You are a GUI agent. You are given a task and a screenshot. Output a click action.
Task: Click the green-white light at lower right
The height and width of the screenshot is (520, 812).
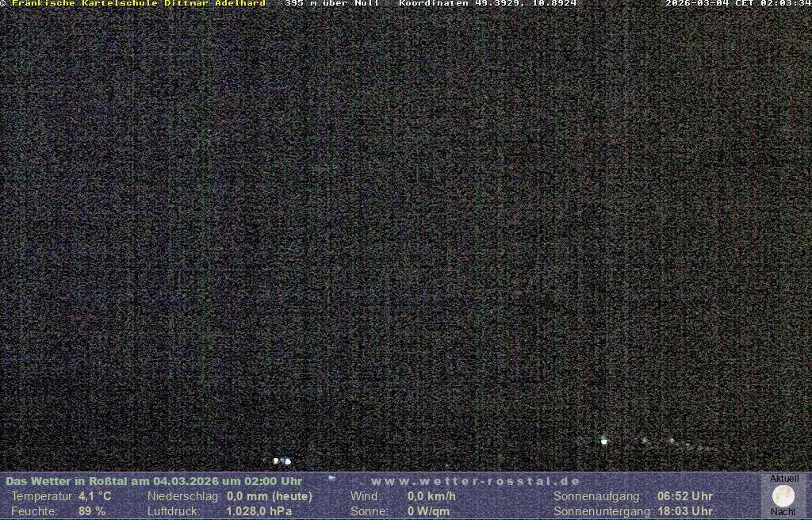604,441
